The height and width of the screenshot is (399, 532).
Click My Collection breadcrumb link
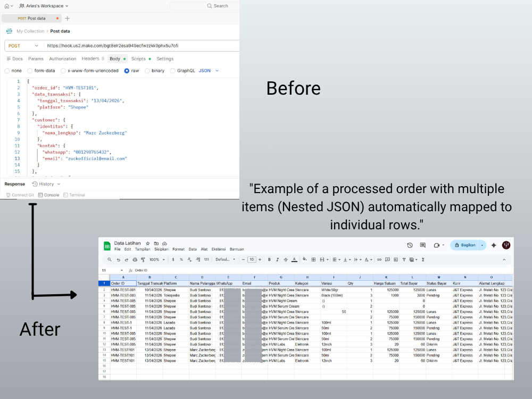30,31
